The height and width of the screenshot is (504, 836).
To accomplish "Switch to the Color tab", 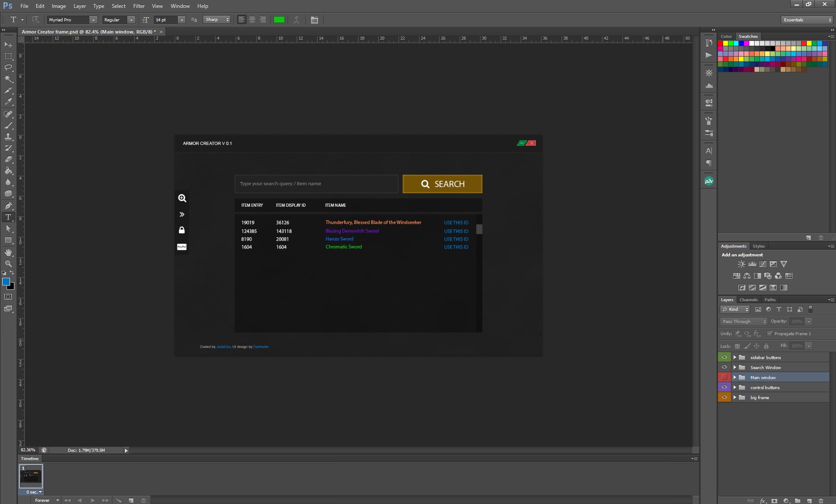I will point(726,36).
